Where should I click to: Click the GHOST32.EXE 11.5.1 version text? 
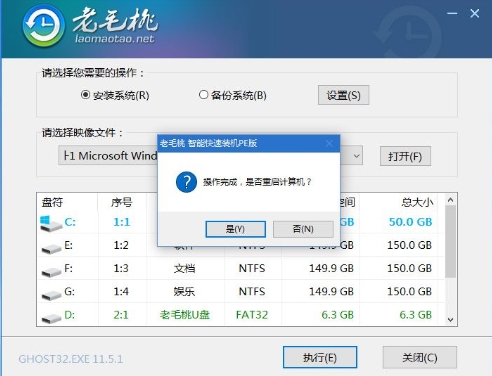71,359
